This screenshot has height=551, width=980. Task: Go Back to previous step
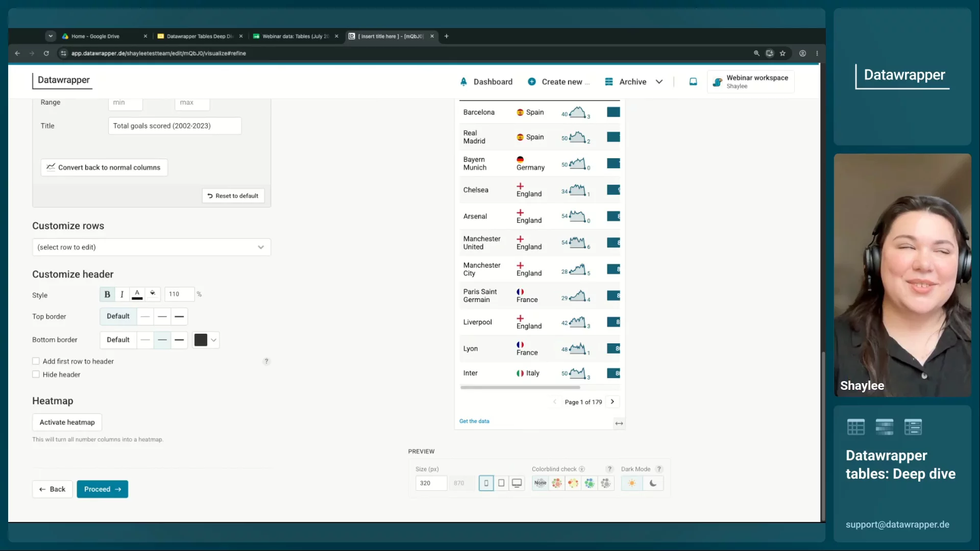pos(53,489)
